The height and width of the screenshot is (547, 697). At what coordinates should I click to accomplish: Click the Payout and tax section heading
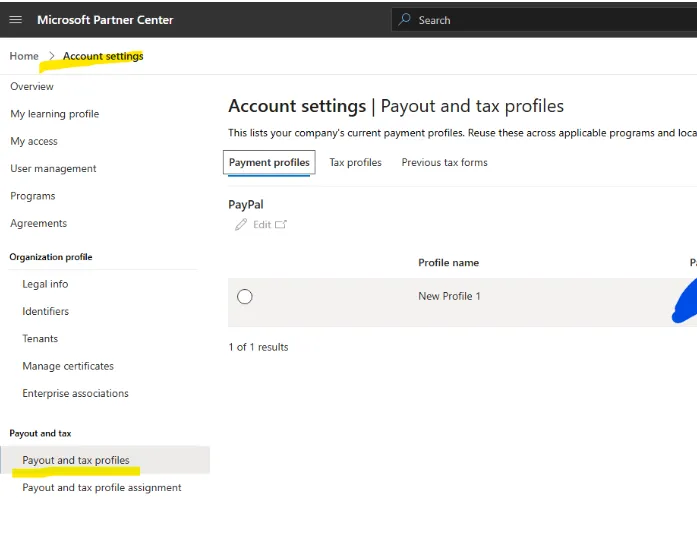pos(40,434)
